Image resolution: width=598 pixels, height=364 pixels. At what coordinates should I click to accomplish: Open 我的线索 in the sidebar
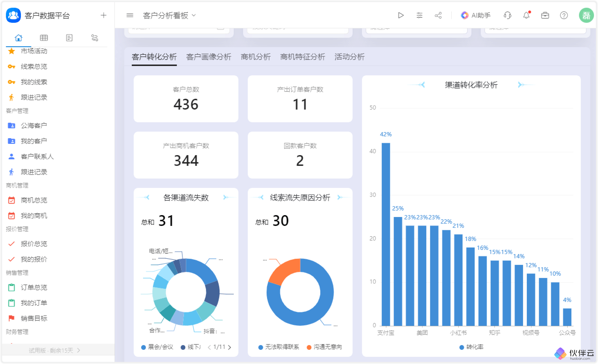click(34, 82)
